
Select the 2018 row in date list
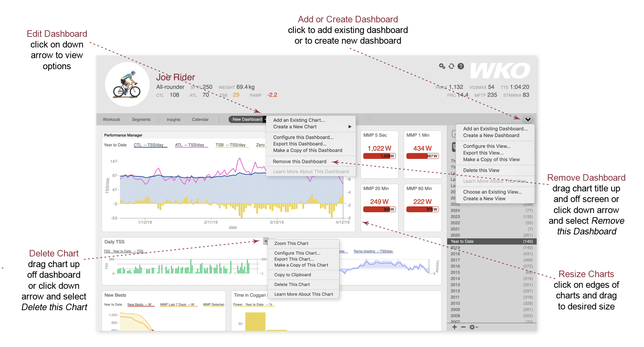point(492,254)
